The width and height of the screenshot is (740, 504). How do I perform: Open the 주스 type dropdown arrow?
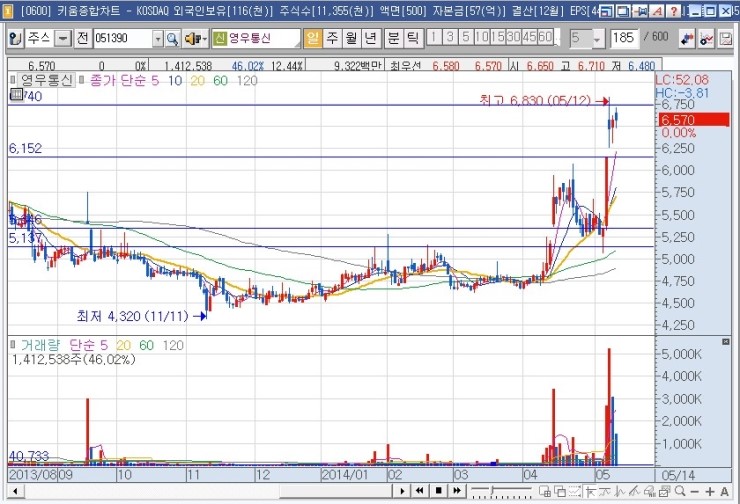point(62,38)
